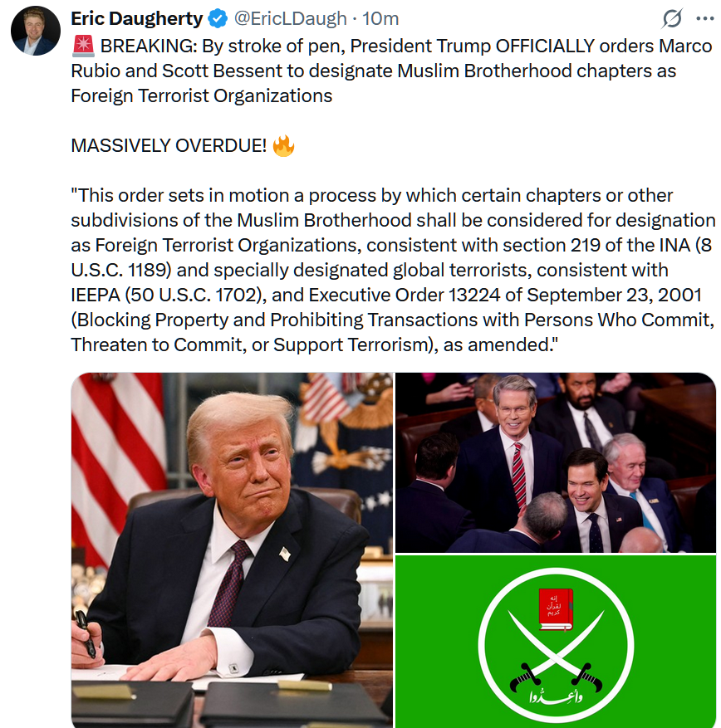Open the three-dot more options menu
Image resolution: width=721 pixels, height=728 pixels.
click(x=704, y=18)
